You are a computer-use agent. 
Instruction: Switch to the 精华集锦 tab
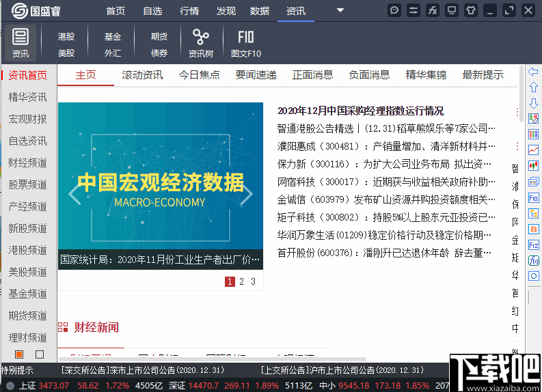coord(426,75)
